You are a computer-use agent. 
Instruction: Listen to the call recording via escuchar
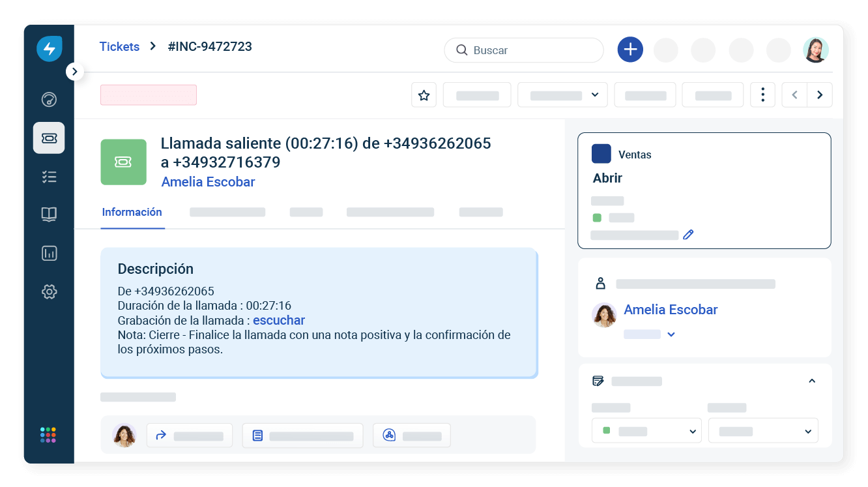pos(279,319)
